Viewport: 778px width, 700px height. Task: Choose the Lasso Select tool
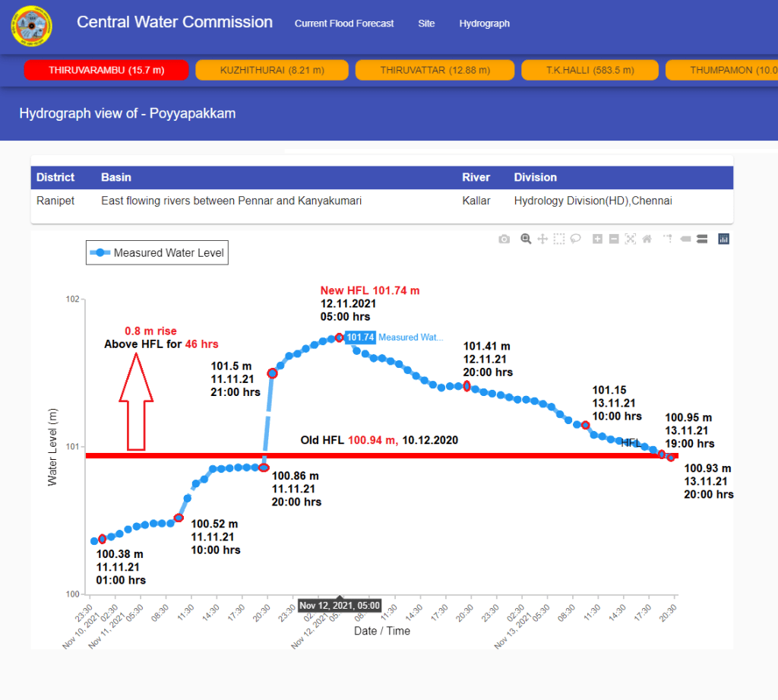tap(576, 239)
